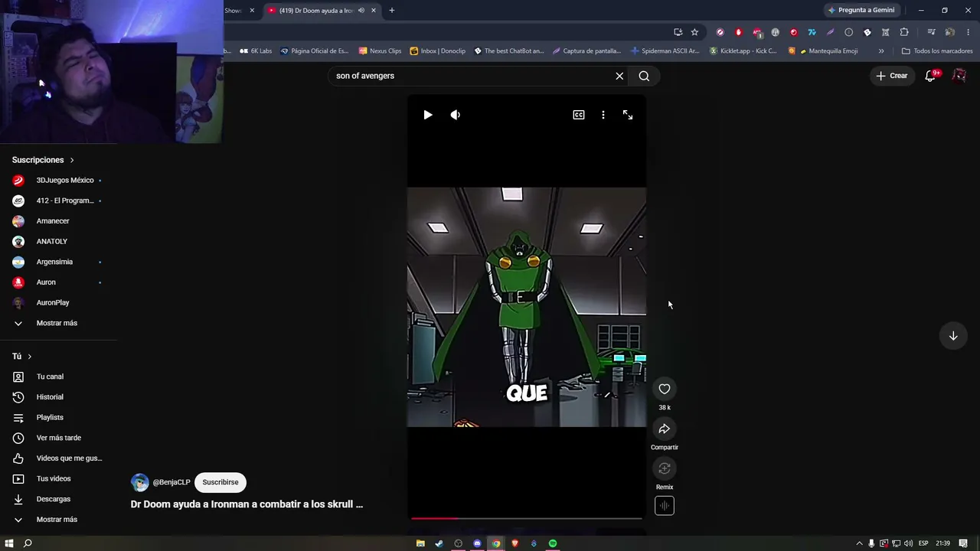The height and width of the screenshot is (551, 980).
Task: Open Todos los marcadores folder
Action: 937,51
